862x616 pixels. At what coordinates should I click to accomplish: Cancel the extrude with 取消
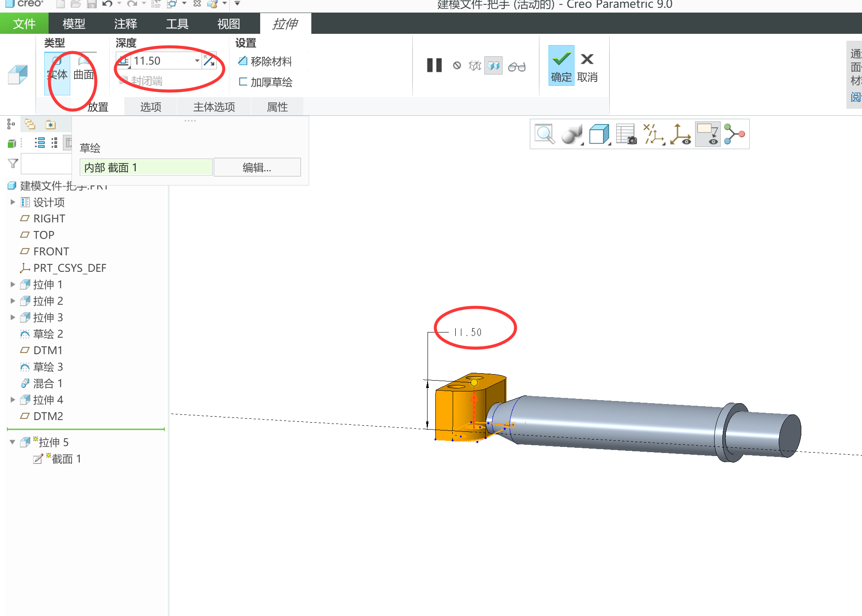[x=588, y=67]
